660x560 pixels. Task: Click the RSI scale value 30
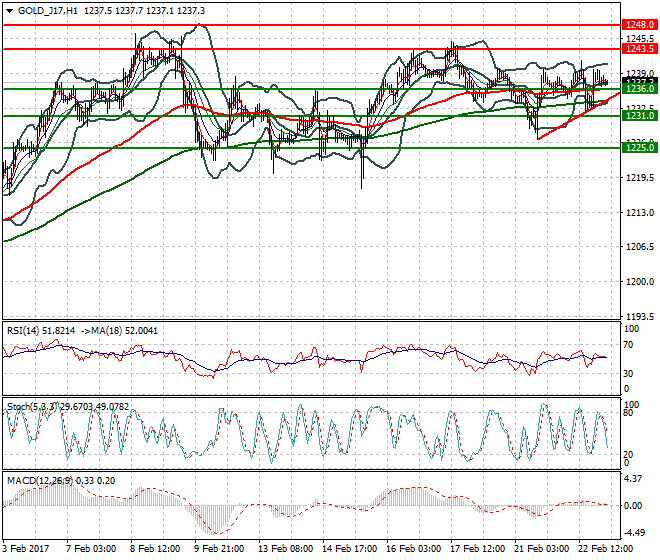point(628,373)
